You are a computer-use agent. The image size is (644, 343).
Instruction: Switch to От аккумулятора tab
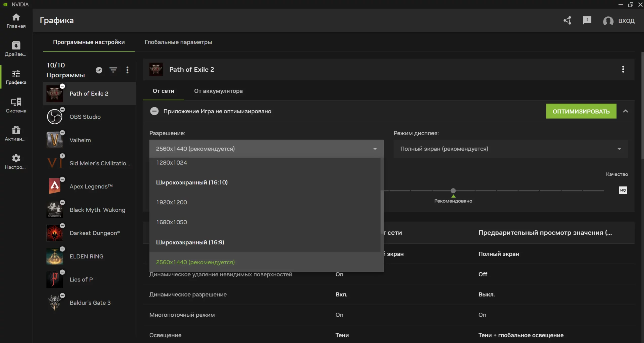[x=218, y=91]
